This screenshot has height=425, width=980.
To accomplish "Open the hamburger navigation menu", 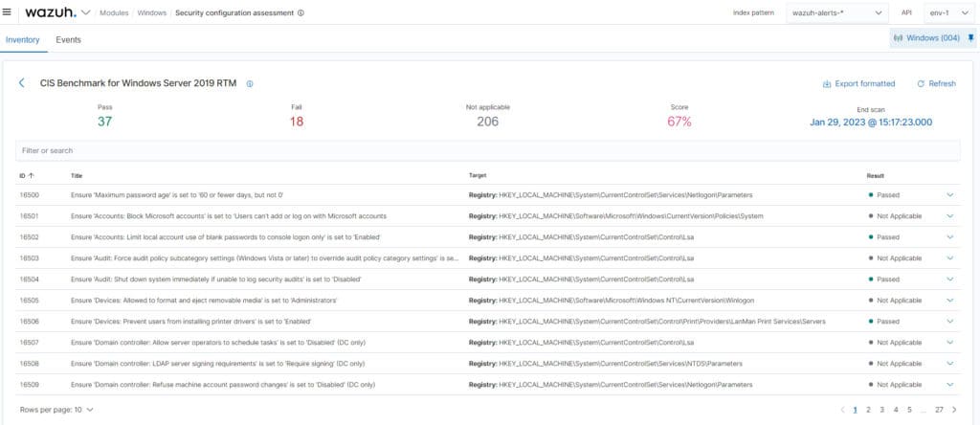I will [x=9, y=12].
